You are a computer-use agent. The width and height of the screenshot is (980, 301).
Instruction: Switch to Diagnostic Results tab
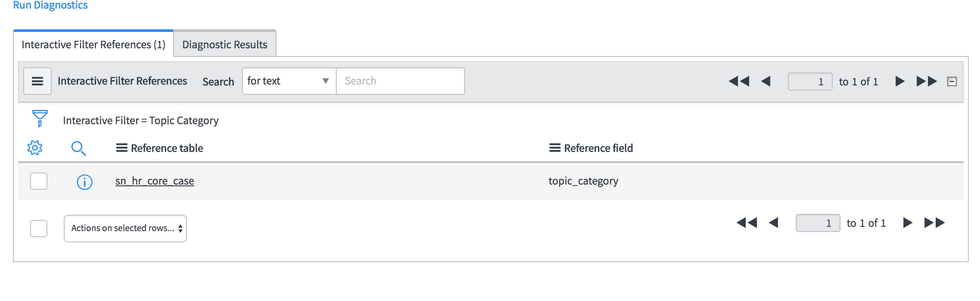[225, 44]
